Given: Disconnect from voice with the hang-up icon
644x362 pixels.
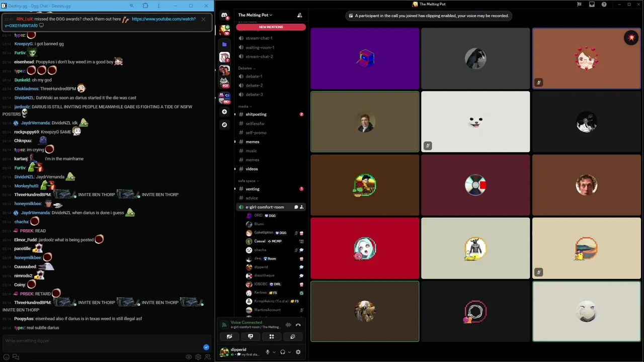Looking at the screenshot, I should coord(298,325).
